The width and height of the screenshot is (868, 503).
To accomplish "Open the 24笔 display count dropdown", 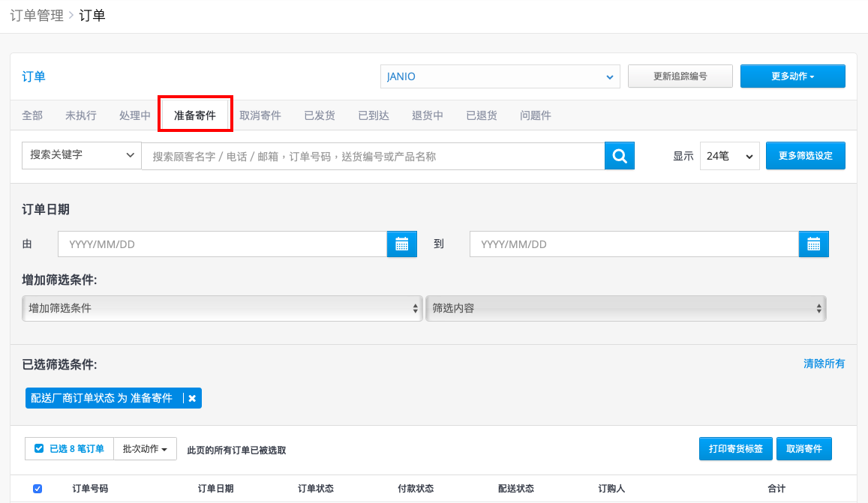I will click(729, 156).
